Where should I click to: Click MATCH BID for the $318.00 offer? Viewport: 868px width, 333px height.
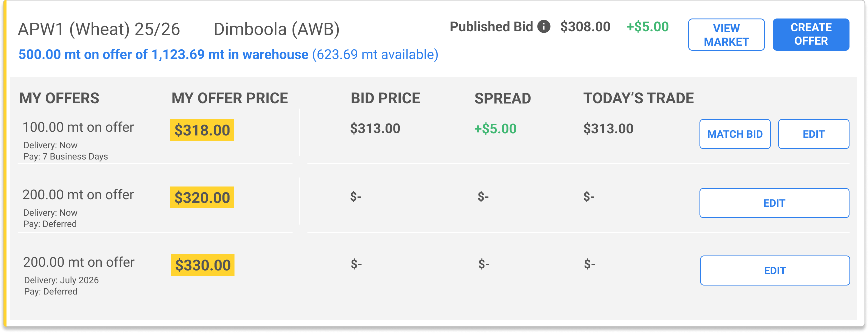tap(735, 134)
